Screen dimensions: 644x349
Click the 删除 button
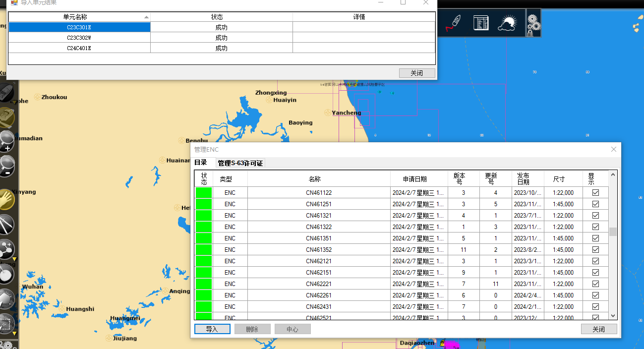coord(252,329)
